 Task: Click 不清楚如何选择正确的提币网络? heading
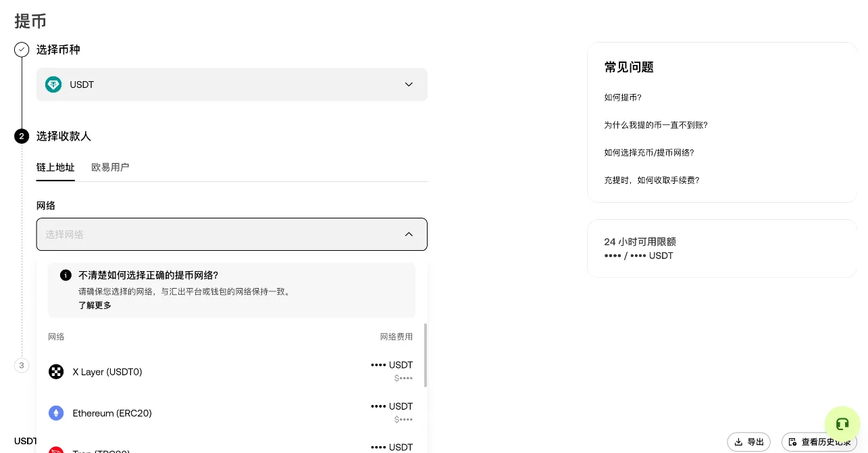click(x=149, y=275)
